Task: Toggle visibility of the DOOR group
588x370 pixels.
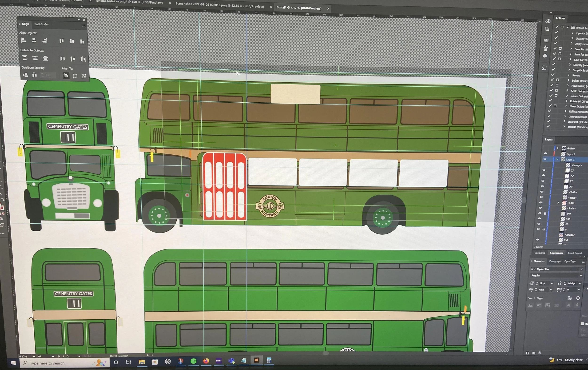Action: click(x=541, y=203)
